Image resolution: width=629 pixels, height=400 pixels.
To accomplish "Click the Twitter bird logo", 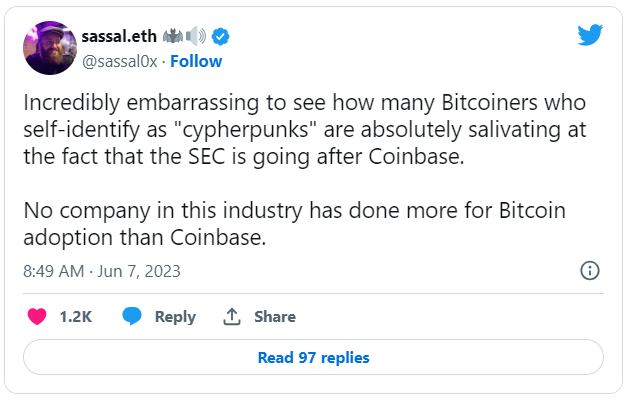I will (x=590, y=36).
